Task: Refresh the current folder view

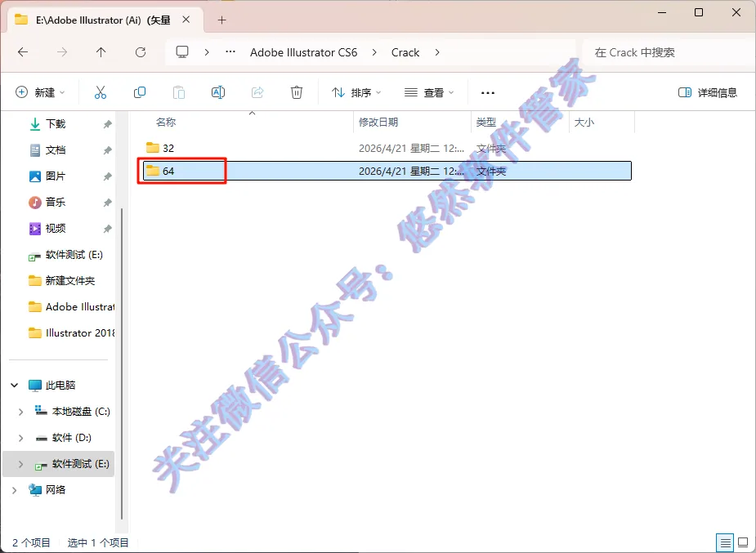Action: click(x=141, y=52)
